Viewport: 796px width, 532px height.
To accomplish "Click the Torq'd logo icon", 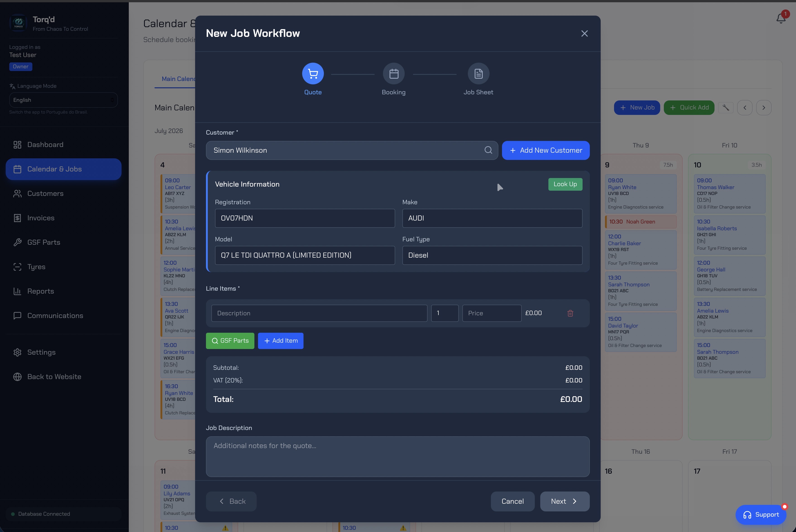I will [x=18, y=23].
